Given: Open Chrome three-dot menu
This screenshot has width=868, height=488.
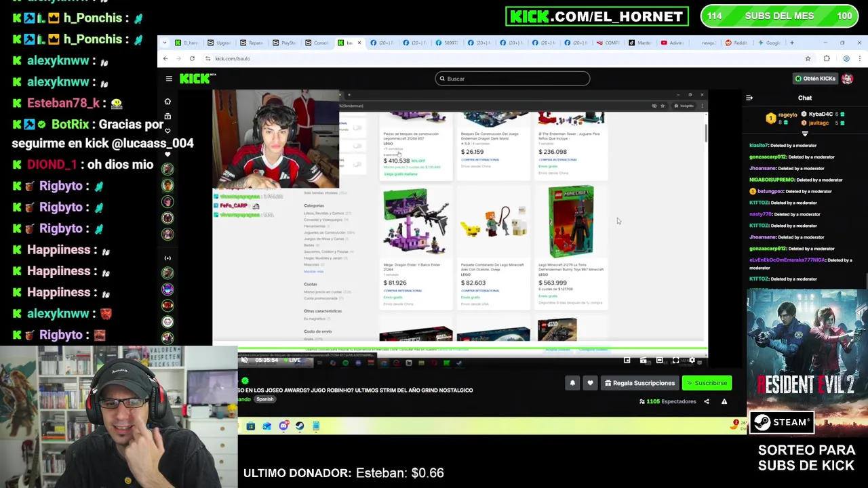Looking at the screenshot, I should [x=860, y=59].
